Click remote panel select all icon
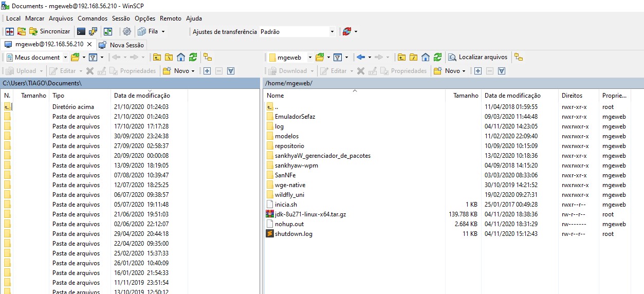This screenshot has width=644, height=294. point(502,71)
